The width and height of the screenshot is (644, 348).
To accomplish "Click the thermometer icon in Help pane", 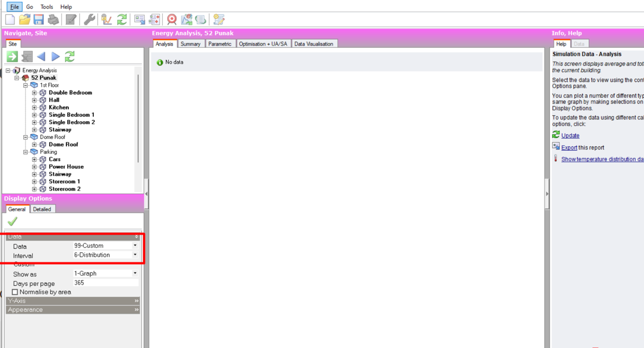I will (x=556, y=158).
